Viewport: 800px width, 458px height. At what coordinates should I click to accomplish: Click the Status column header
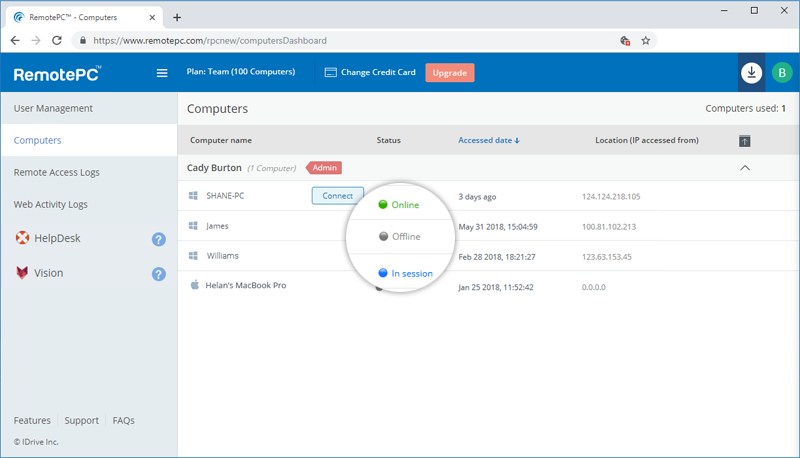pos(388,140)
